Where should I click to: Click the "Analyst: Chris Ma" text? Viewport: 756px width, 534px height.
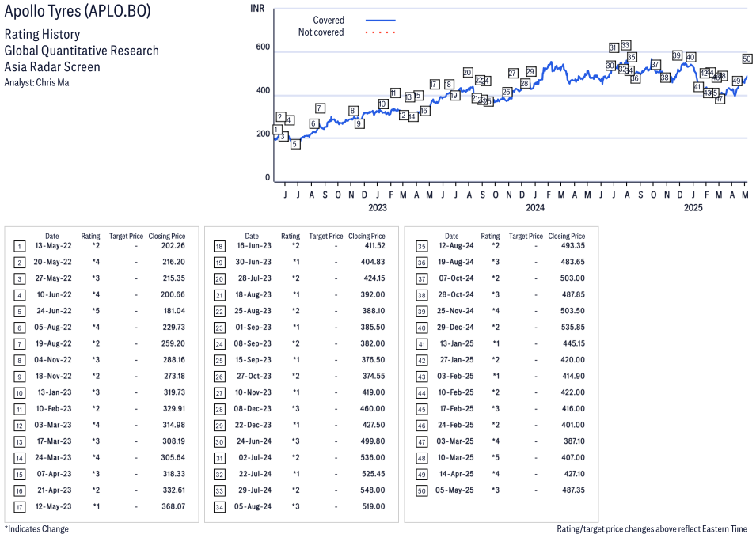[x=36, y=82]
